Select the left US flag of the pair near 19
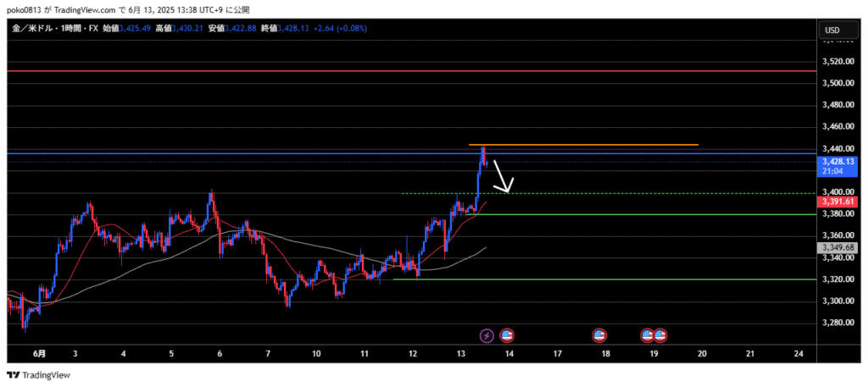This screenshot has height=387, width=868. tap(648, 335)
